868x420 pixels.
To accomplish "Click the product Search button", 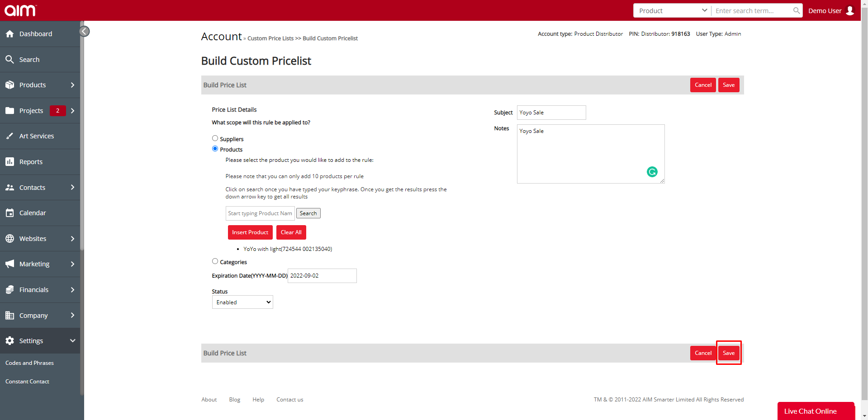I will click(x=308, y=213).
